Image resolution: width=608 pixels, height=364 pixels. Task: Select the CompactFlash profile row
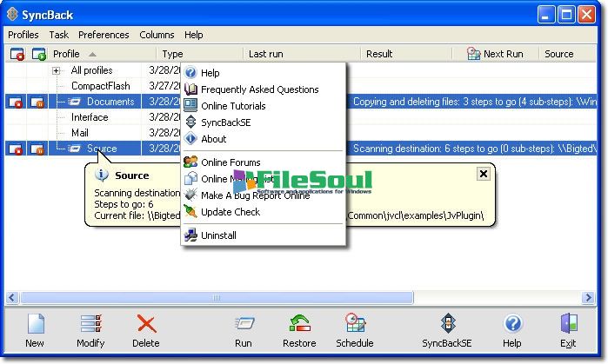click(101, 86)
